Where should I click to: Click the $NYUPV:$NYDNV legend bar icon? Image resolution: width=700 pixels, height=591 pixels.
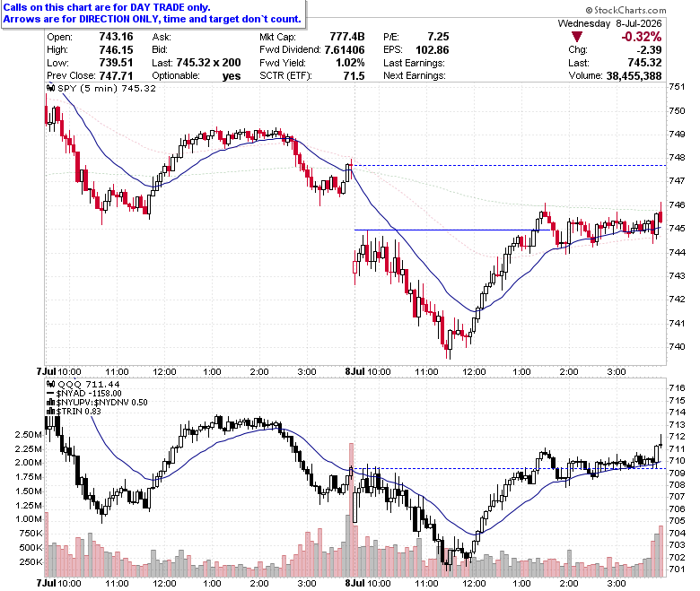[x=50, y=403]
